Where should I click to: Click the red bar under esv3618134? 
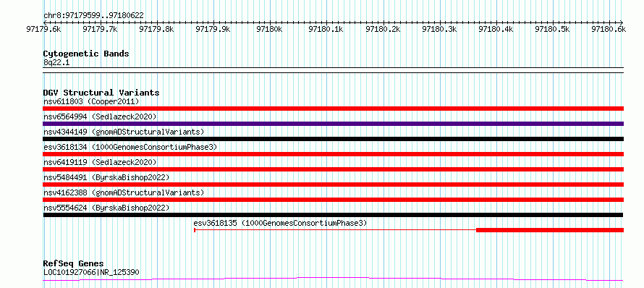pos(333,154)
